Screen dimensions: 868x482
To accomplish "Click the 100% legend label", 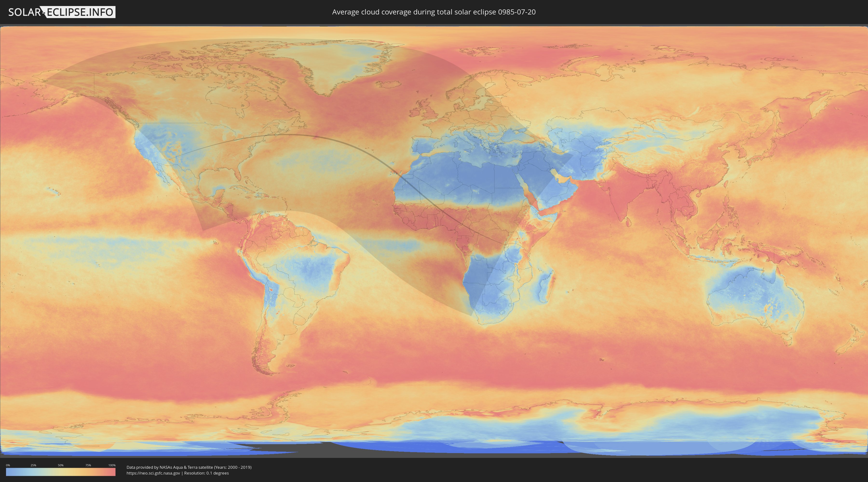I will pos(112,465).
